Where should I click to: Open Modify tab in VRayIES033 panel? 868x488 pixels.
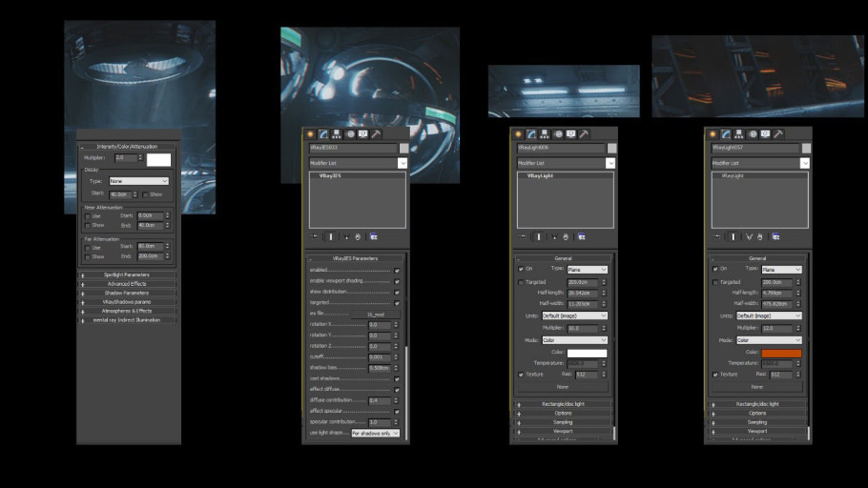coord(324,133)
